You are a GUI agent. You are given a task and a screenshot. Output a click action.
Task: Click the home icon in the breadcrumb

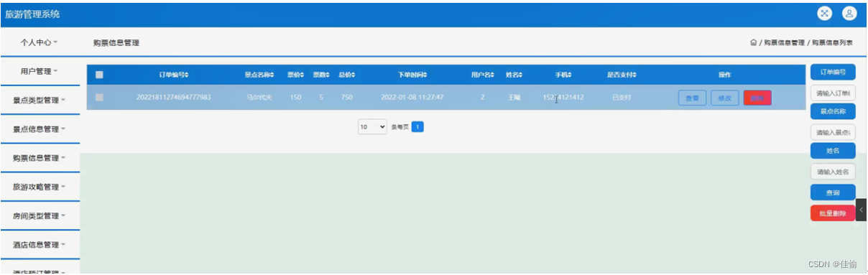pos(753,43)
